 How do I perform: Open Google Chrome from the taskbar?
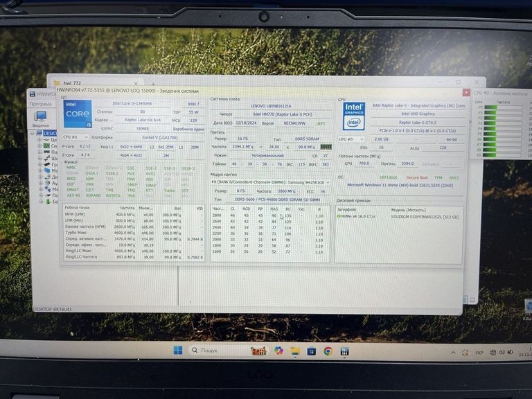[328, 351]
